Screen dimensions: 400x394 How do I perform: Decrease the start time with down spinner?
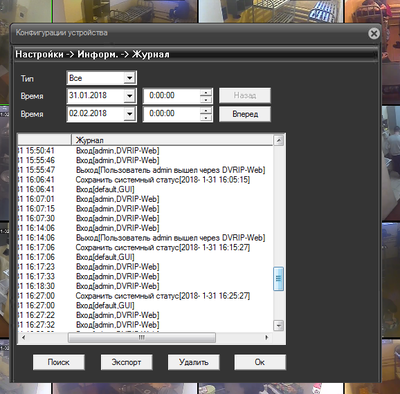pyautogui.click(x=206, y=99)
